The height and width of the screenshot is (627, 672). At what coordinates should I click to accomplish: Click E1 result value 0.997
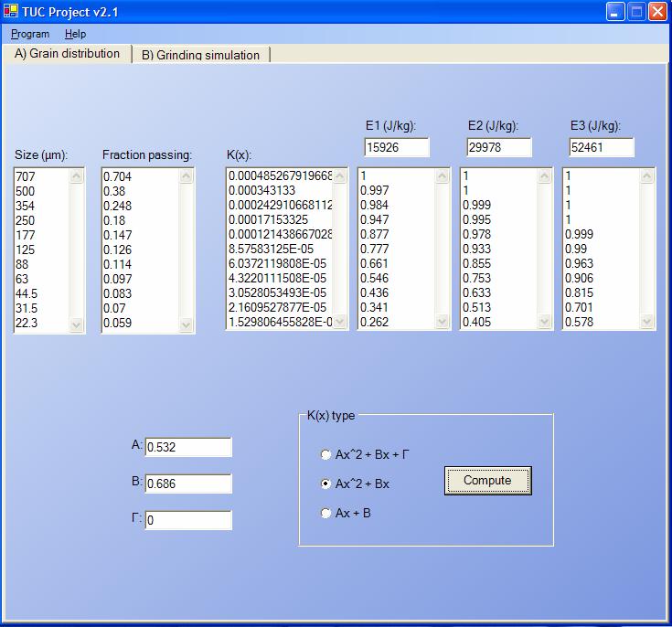pos(375,190)
